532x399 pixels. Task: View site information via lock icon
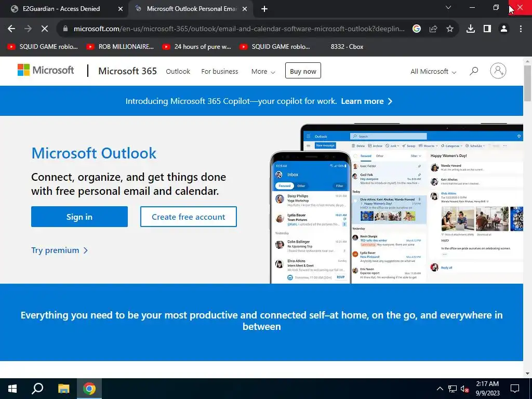click(65, 29)
